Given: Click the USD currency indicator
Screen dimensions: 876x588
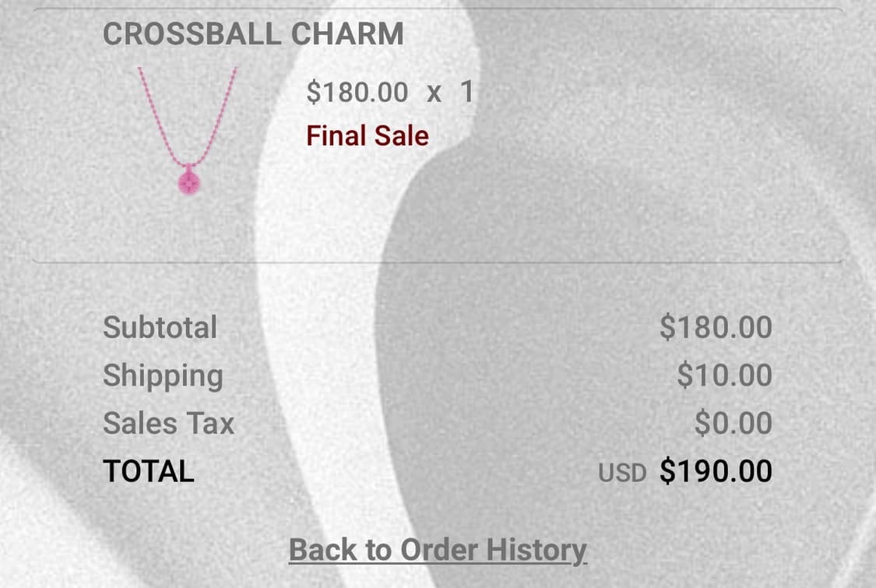Looking at the screenshot, I should (x=622, y=473).
